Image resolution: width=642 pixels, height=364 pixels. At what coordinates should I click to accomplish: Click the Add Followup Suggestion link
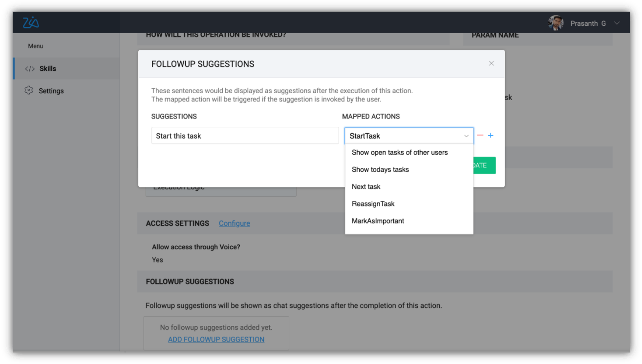216,339
